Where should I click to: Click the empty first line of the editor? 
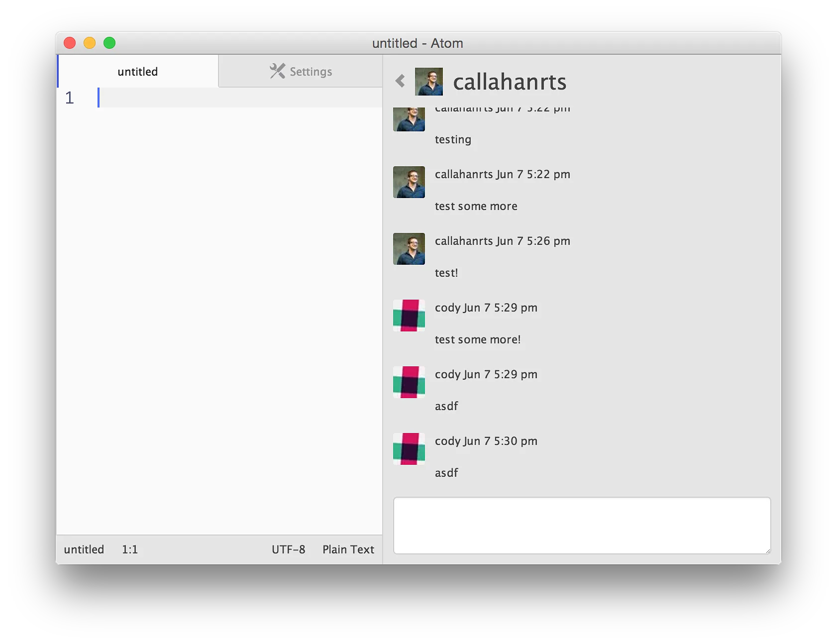tap(240, 98)
